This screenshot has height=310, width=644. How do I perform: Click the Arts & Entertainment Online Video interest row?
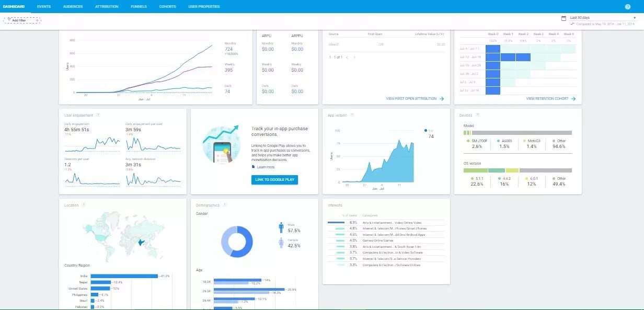[x=386, y=223]
